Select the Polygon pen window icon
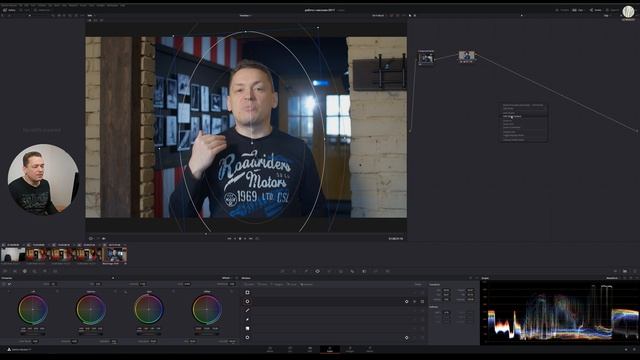640x360 pixels. (x=247, y=310)
